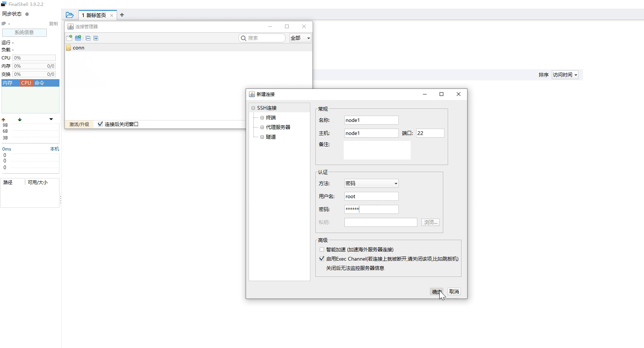Uncheck 连接后关闭窗口 option
This screenshot has width=644, height=348.
tap(100, 124)
